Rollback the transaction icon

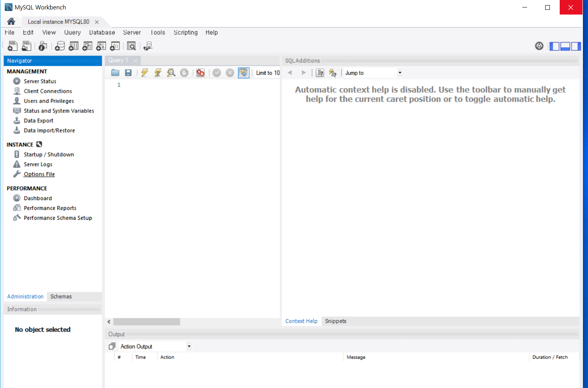click(230, 73)
